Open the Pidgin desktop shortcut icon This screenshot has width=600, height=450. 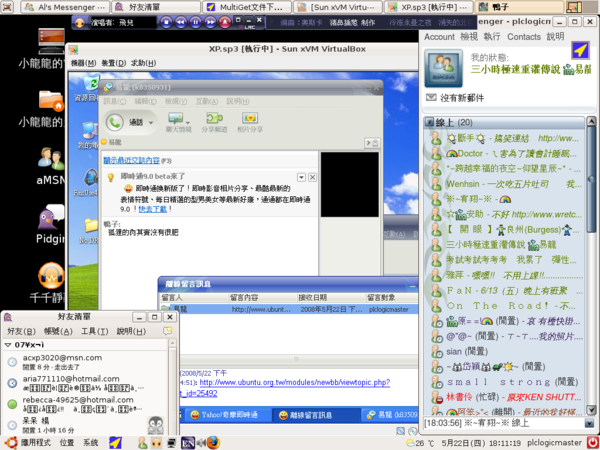pos(51,217)
